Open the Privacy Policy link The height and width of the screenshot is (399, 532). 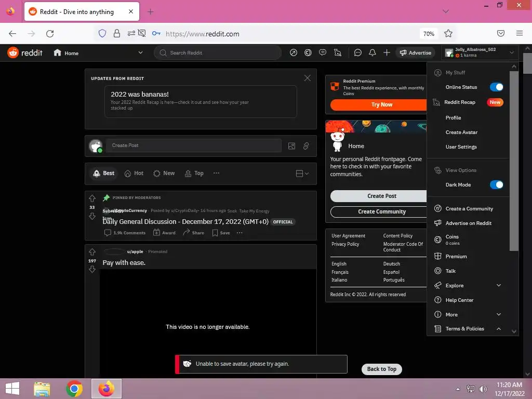[x=345, y=244]
